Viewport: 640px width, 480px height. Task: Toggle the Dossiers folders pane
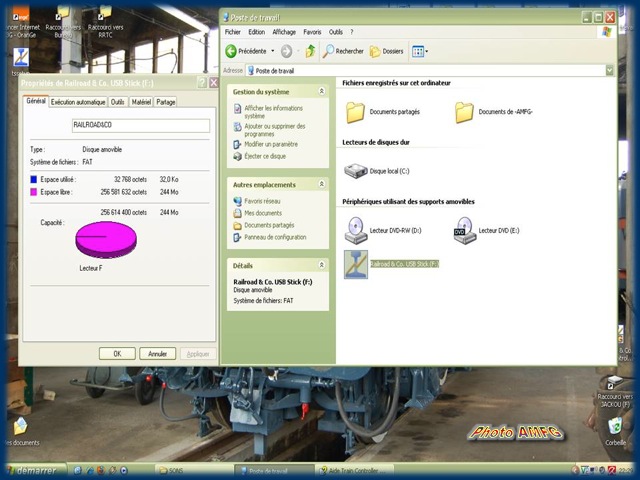pyautogui.click(x=386, y=51)
